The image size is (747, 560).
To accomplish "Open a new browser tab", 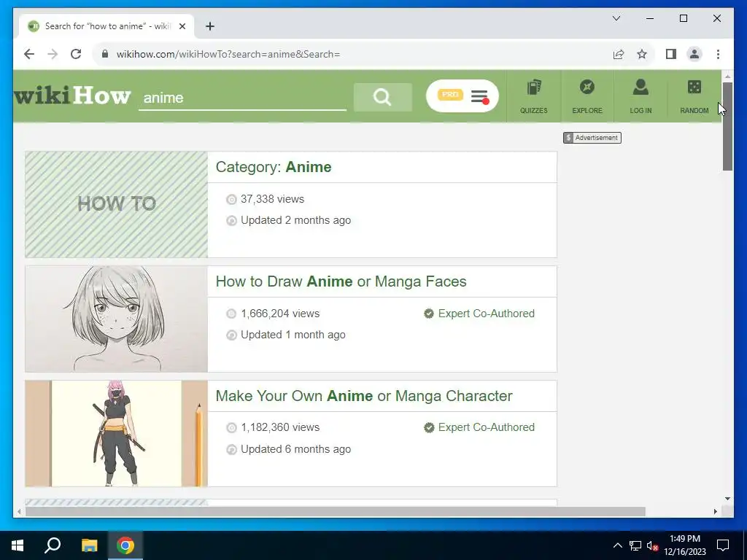I will click(x=210, y=26).
